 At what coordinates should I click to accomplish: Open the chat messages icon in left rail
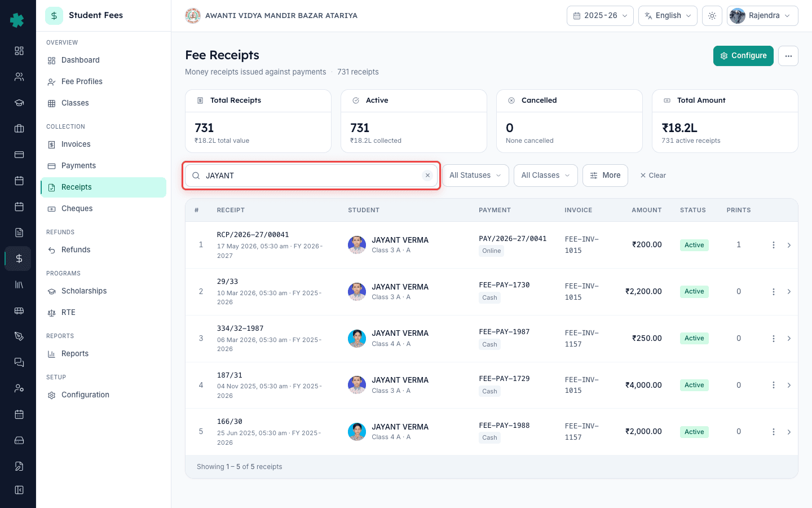click(19, 362)
